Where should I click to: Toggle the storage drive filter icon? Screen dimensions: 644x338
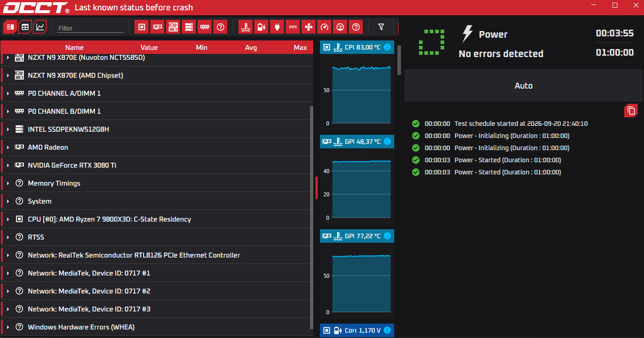(189, 27)
